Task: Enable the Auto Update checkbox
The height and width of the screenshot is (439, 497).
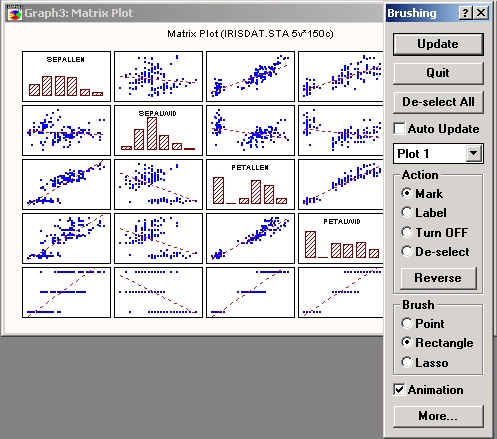Action: (x=399, y=129)
